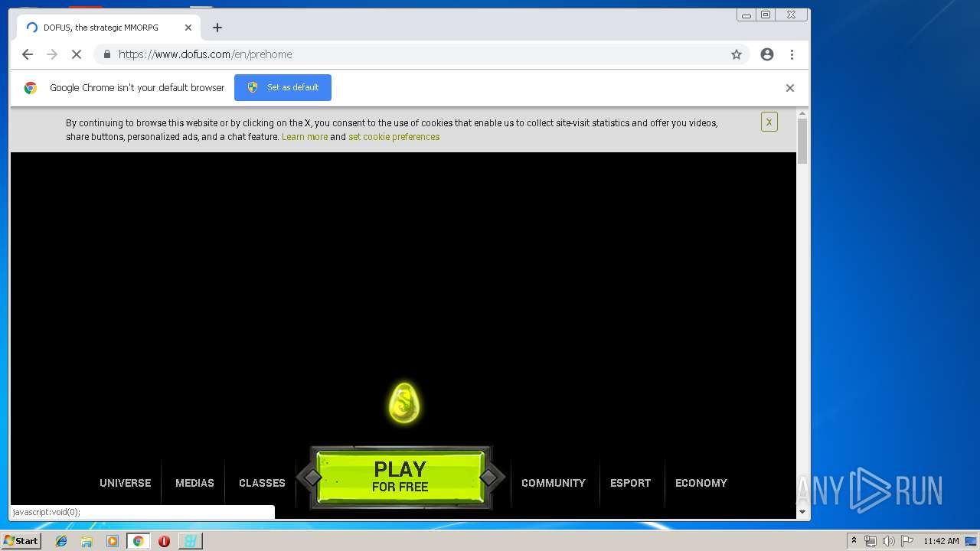This screenshot has width=980, height=551.
Task: Open the network tray icon
Action: point(871,541)
